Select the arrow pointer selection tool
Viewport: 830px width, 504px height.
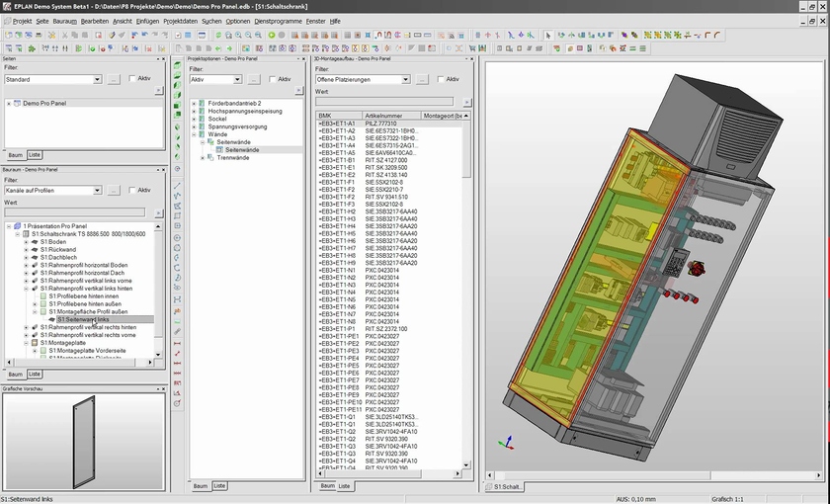coord(546,35)
